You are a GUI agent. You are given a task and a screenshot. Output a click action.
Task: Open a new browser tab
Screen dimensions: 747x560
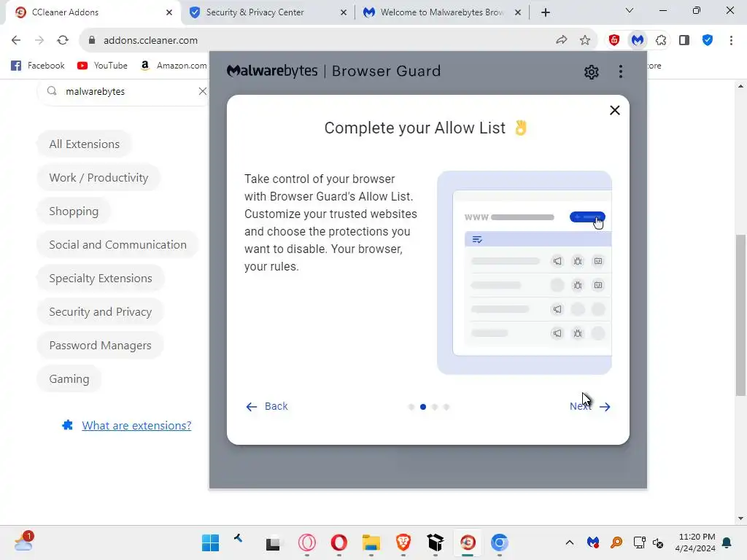click(546, 12)
